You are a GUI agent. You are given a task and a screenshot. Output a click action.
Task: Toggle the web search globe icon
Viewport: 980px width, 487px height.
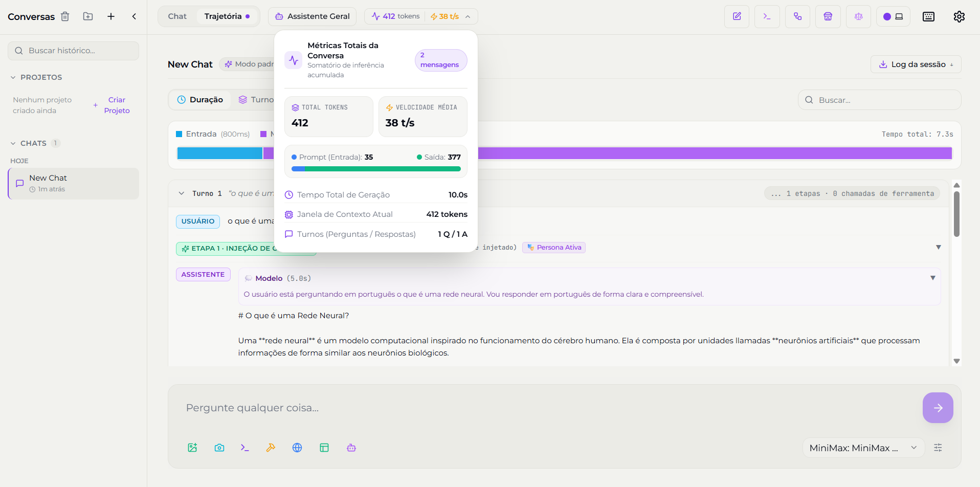tap(297, 448)
